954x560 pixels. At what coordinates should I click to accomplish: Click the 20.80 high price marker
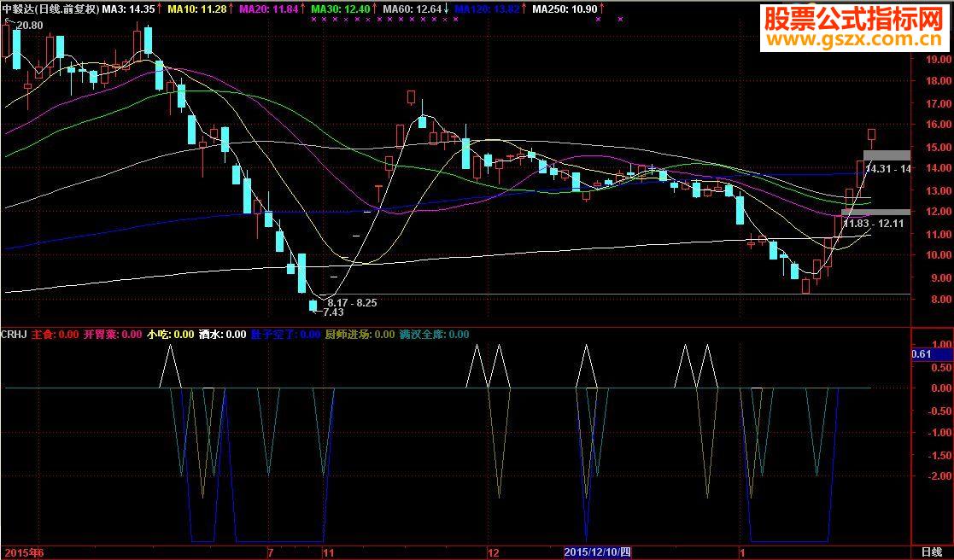(29, 25)
